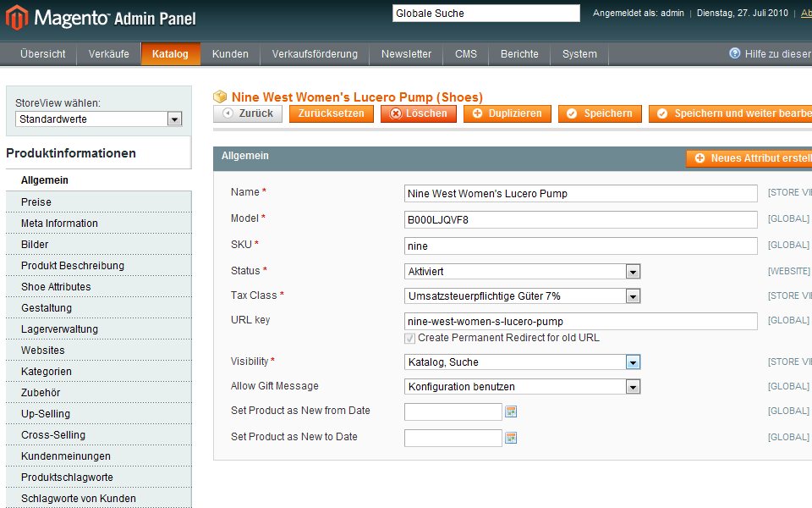This screenshot has width=812, height=508.
Task: Open the CMS menu
Action: click(465, 54)
